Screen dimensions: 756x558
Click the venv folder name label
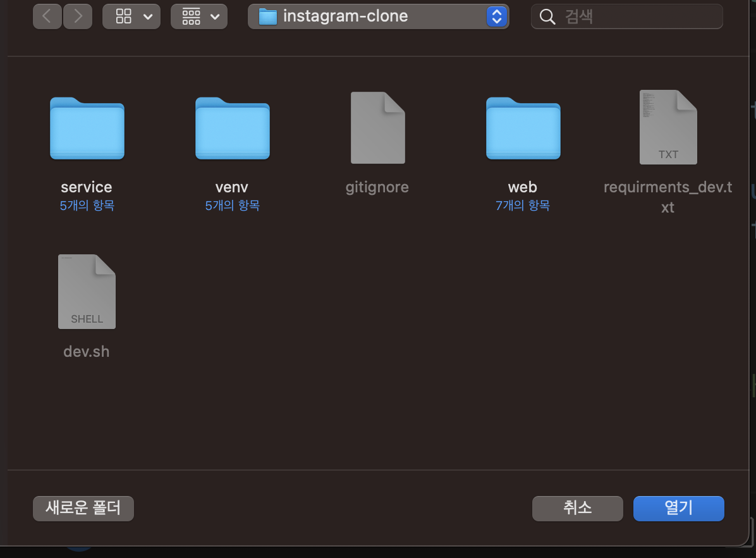(232, 187)
